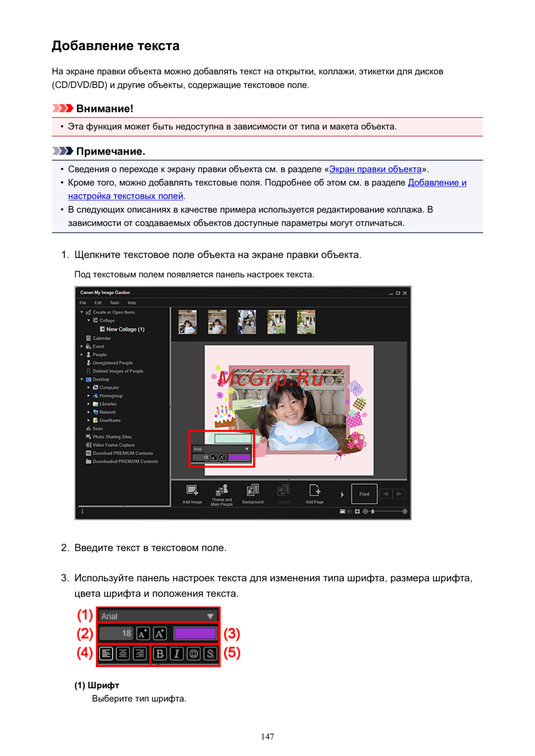
Task: Click the Add Image icon
Action: click(x=192, y=491)
